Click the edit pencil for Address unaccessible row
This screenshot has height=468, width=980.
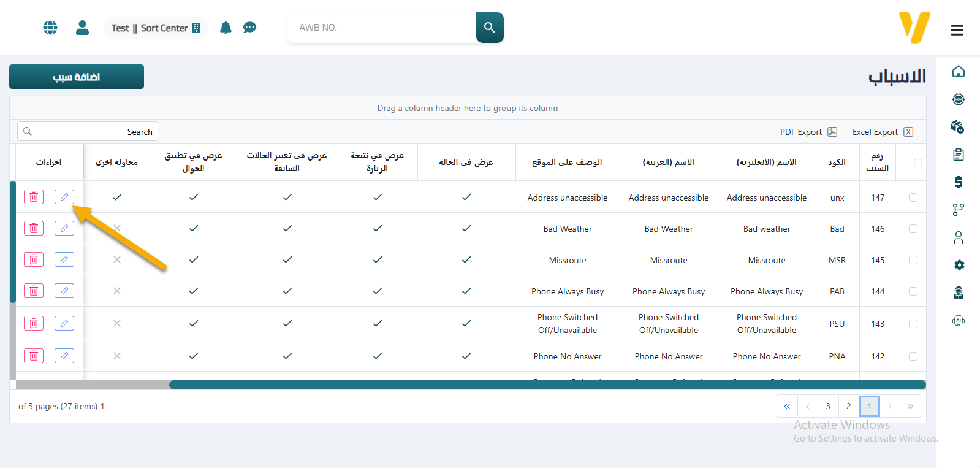(64, 197)
